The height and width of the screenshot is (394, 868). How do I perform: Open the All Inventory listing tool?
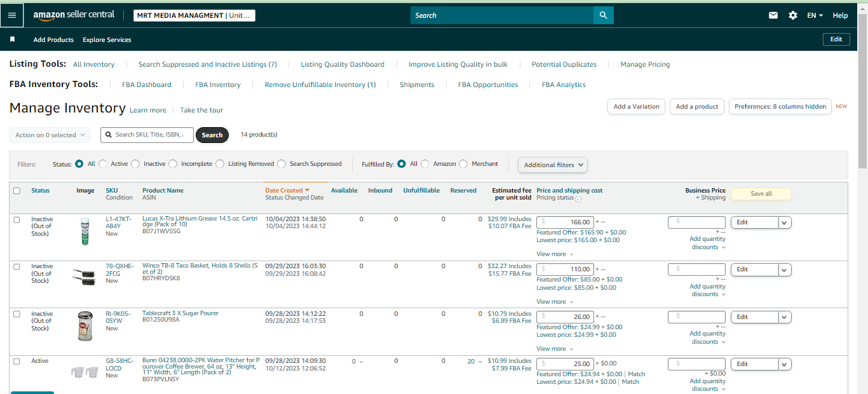[x=93, y=64]
